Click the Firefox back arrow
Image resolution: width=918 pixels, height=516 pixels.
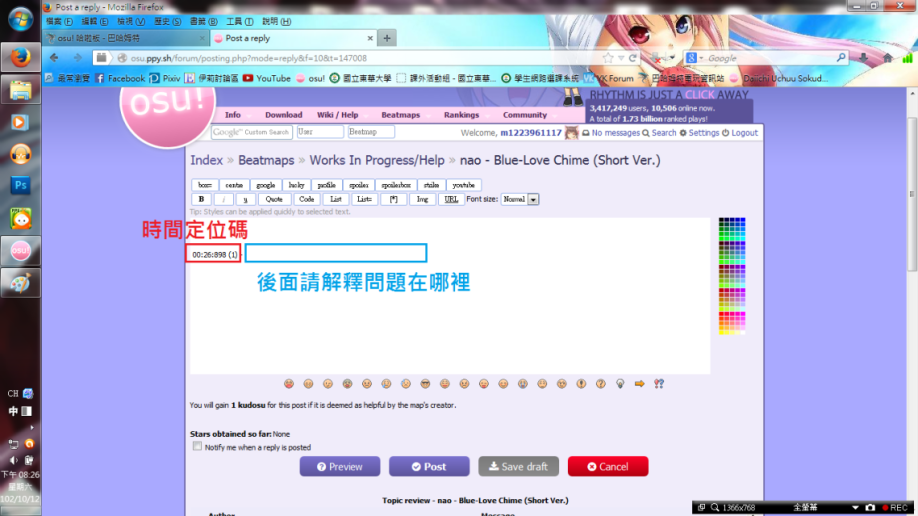click(54, 58)
